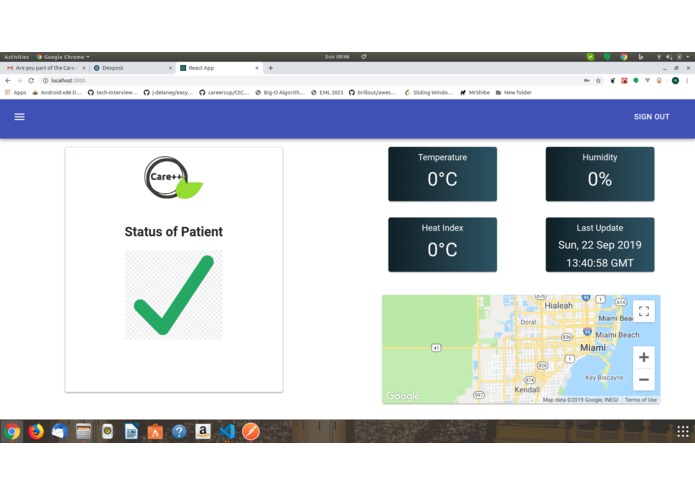This screenshot has width=695, height=494.
Task: Switch to the Devpost tab
Action: click(x=132, y=68)
